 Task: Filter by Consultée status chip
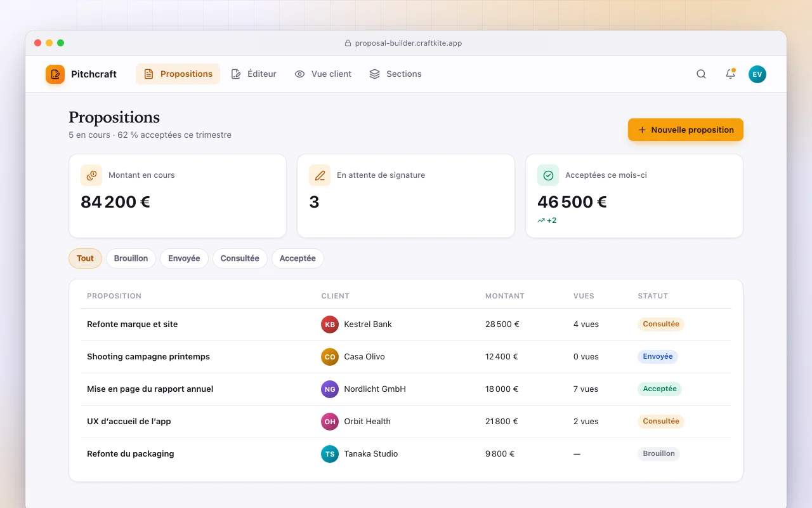point(240,258)
